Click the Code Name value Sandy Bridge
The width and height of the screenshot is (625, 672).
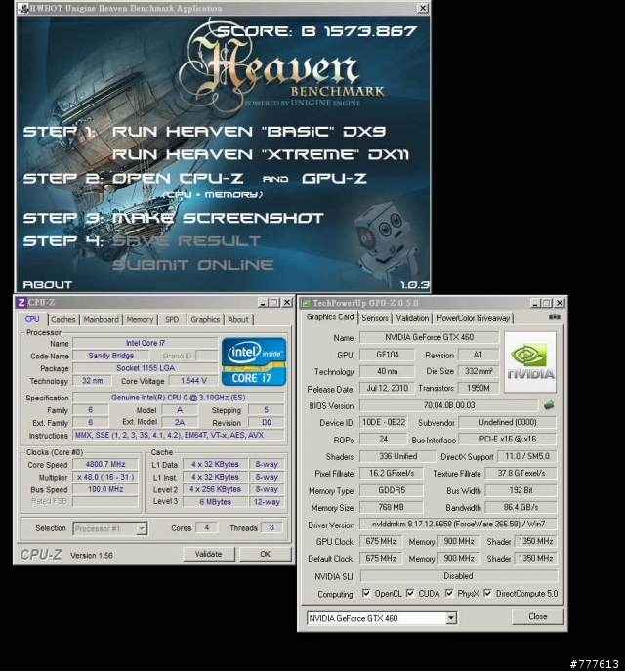point(111,356)
